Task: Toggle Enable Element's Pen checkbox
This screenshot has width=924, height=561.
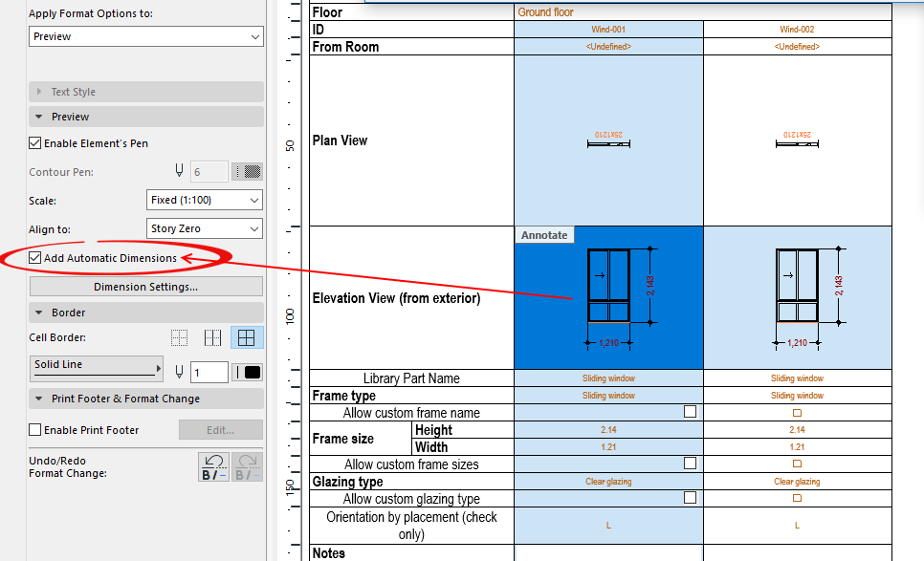Action: pos(35,143)
